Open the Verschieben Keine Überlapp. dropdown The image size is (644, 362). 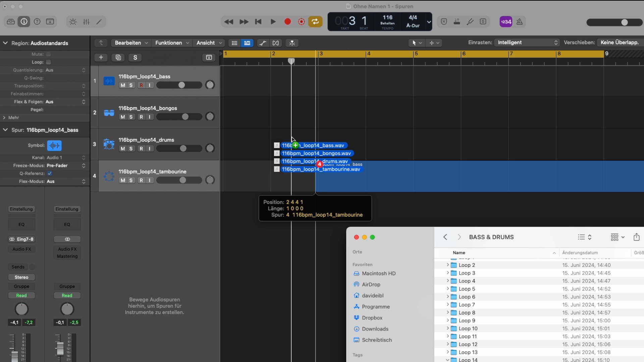[620, 43]
